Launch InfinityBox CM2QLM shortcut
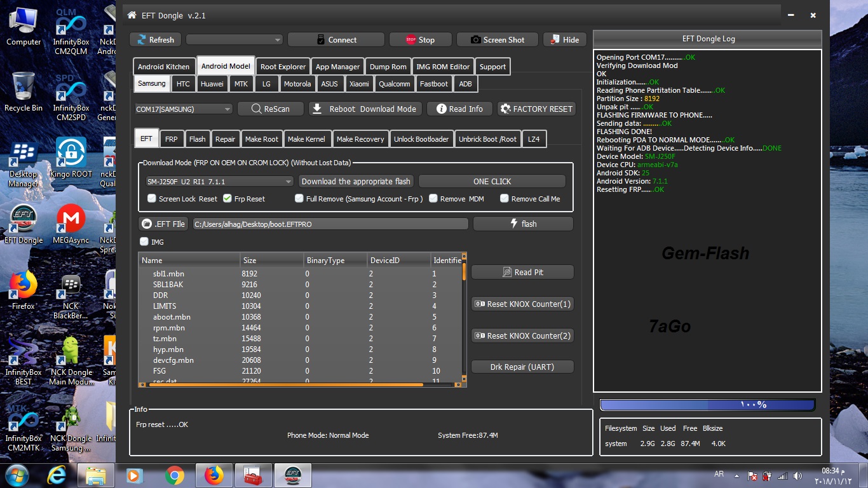 [x=71, y=32]
